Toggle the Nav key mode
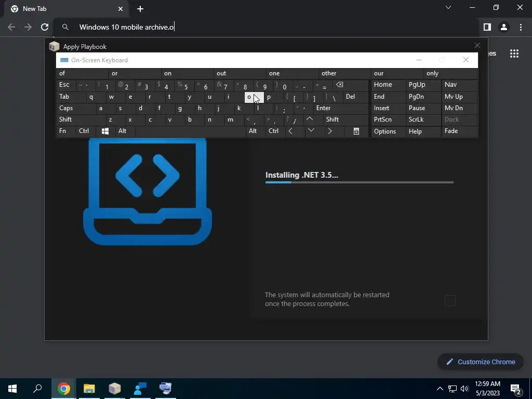 [459, 85]
